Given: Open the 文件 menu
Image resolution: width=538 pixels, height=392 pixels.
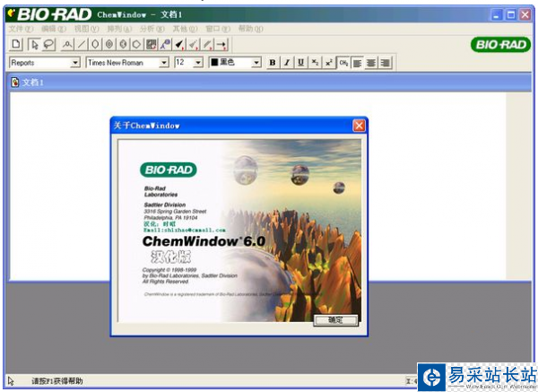Looking at the screenshot, I should coord(21,29).
